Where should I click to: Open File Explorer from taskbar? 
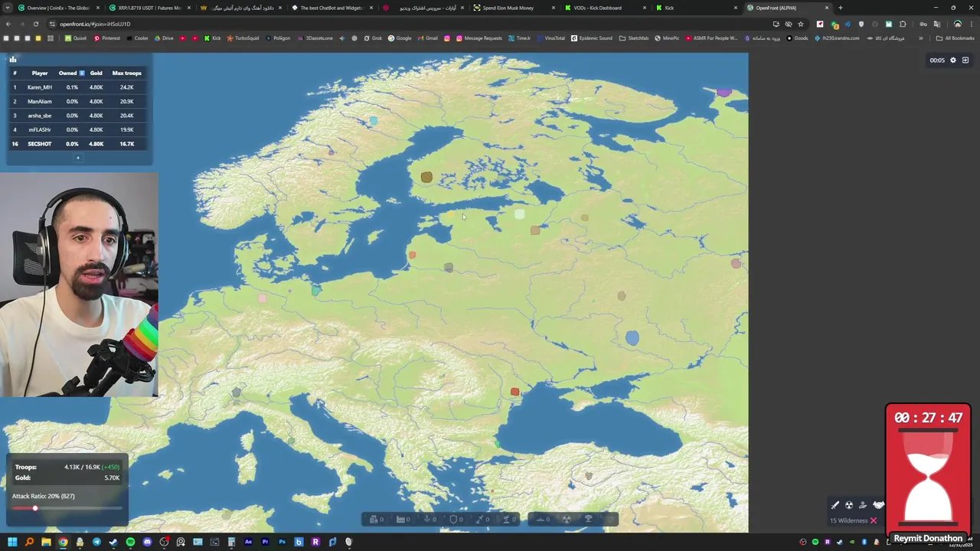tap(46, 542)
